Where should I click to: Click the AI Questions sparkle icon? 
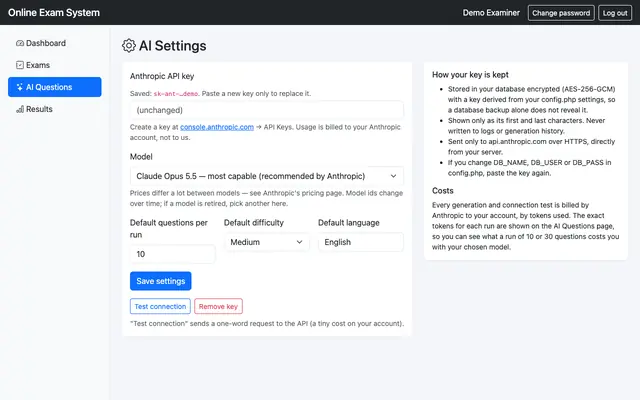point(20,87)
